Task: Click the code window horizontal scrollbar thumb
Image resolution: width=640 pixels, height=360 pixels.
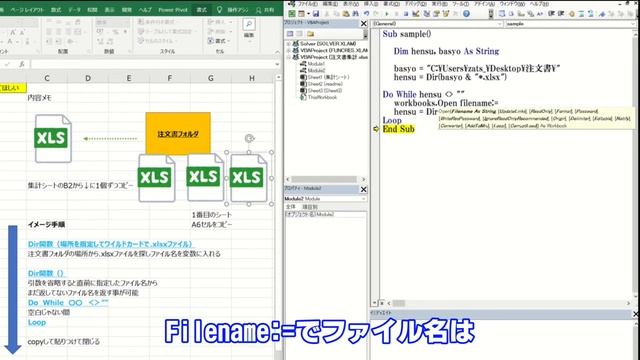Action: pyautogui.click(x=398, y=303)
